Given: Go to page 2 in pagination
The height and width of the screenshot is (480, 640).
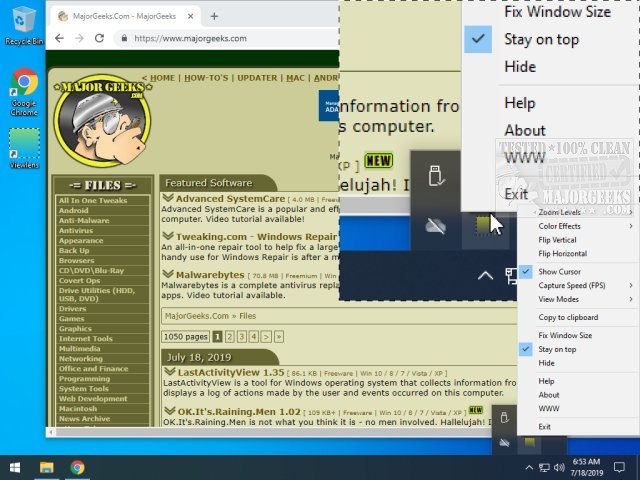Looking at the screenshot, I should tap(229, 337).
